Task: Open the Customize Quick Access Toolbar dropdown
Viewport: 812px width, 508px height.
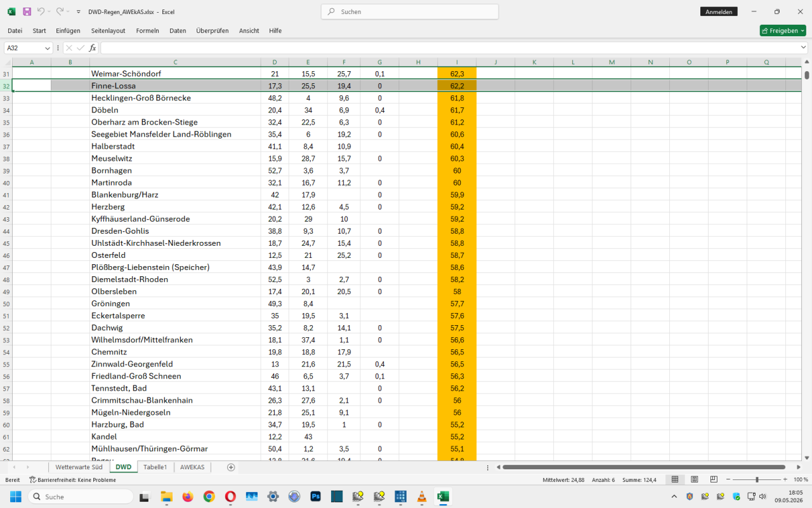Action: point(78,11)
